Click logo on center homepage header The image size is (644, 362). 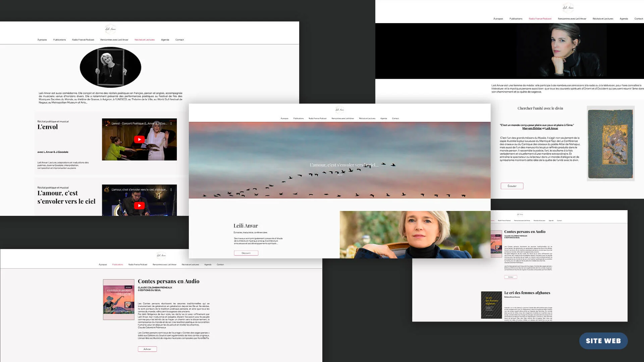pyautogui.click(x=339, y=110)
